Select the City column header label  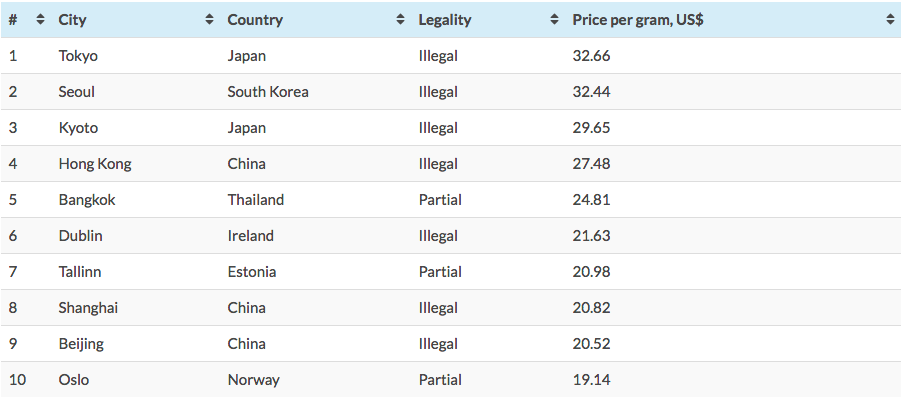click(72, 20)
